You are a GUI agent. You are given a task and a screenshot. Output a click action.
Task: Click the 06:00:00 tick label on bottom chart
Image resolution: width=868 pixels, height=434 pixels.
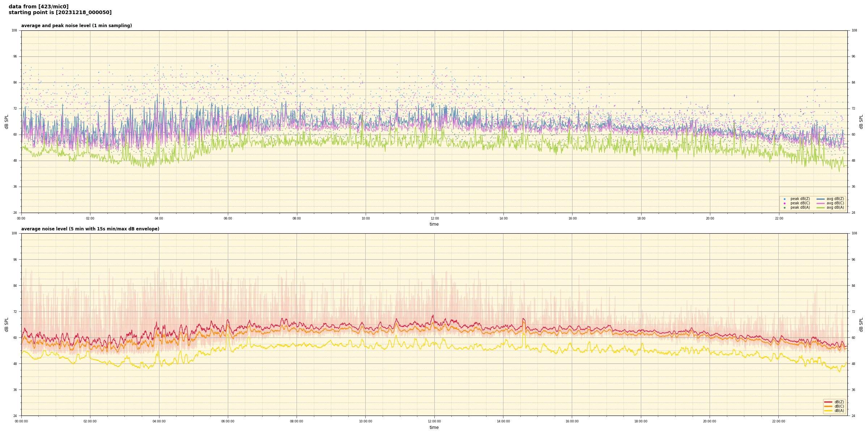pos(228,421)
